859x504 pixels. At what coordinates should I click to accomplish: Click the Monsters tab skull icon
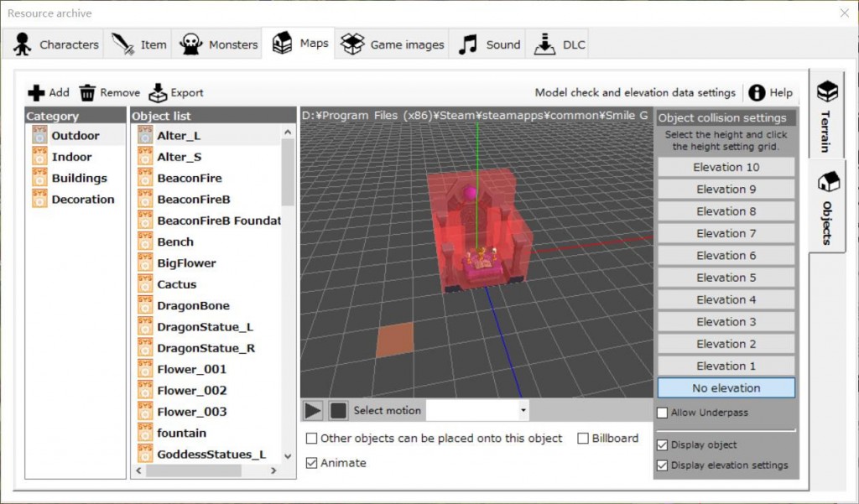pos(190,44)
